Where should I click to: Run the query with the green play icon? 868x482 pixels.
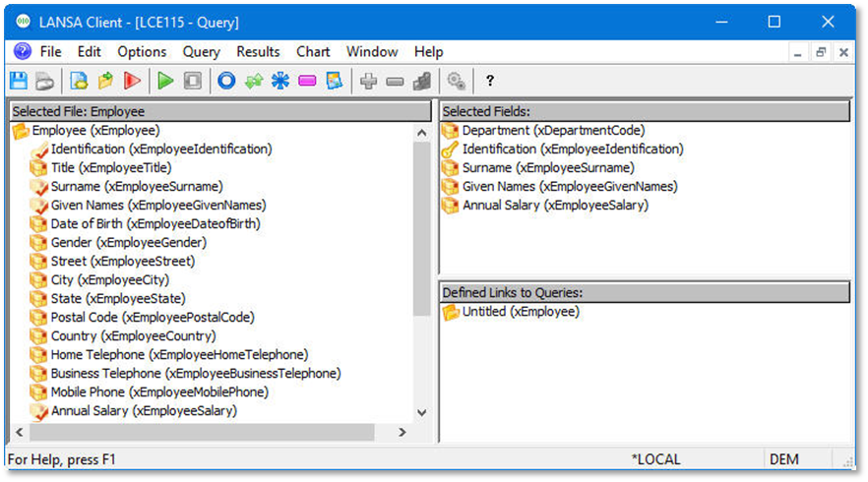coord(165,81)
